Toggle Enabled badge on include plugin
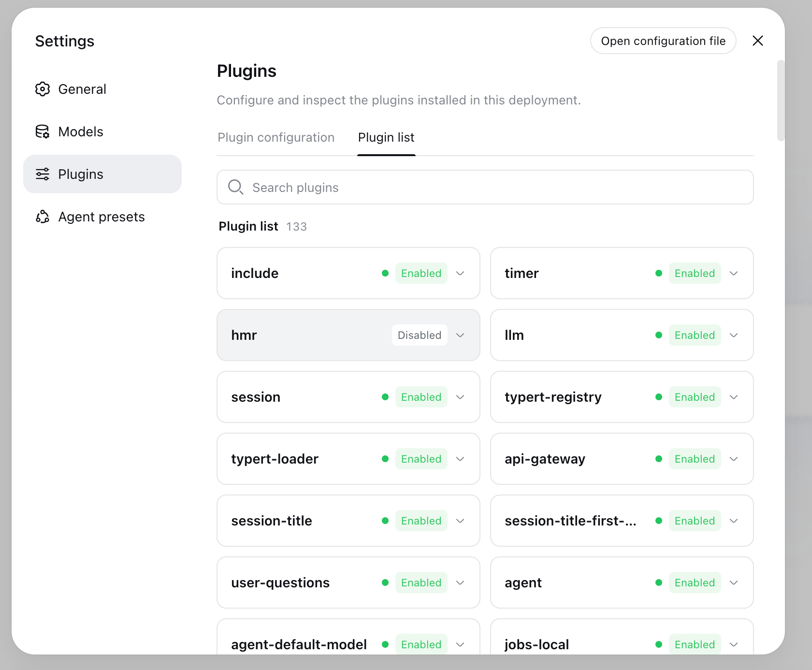Image resolution: width=812 pixels, height=670 pixels. coord(421,273)
